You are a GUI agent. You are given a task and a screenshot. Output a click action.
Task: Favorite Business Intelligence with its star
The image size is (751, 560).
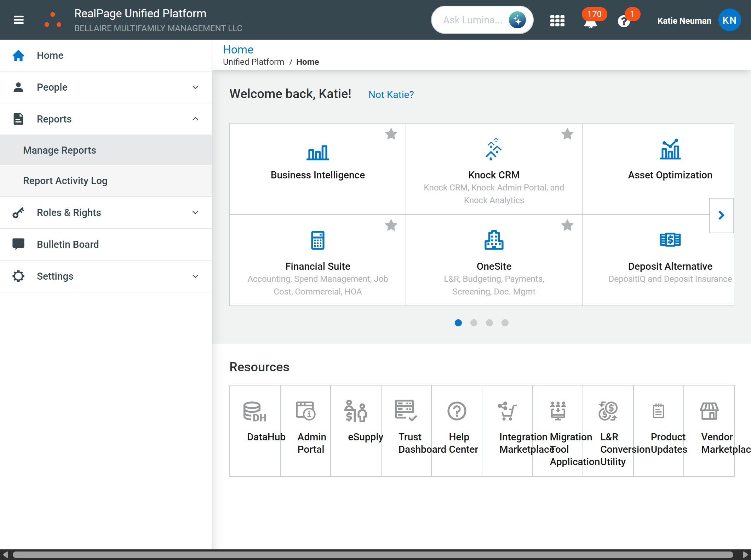coord(391,134)
